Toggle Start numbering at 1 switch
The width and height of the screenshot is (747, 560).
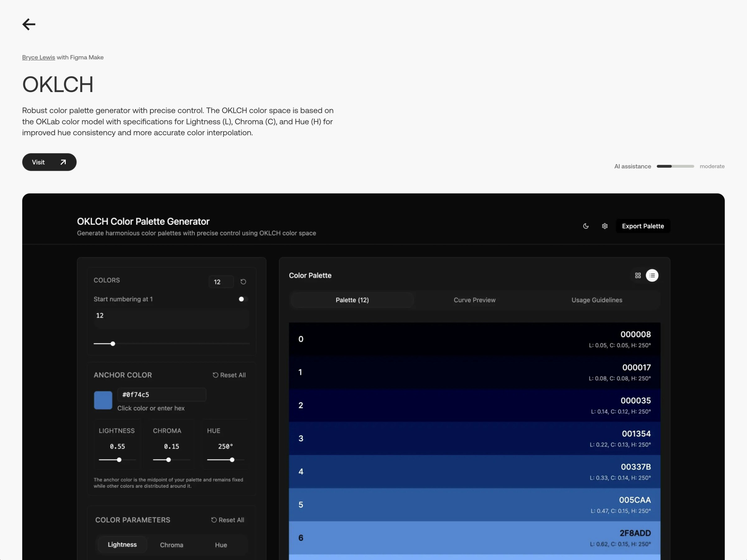tap(243, 299)
